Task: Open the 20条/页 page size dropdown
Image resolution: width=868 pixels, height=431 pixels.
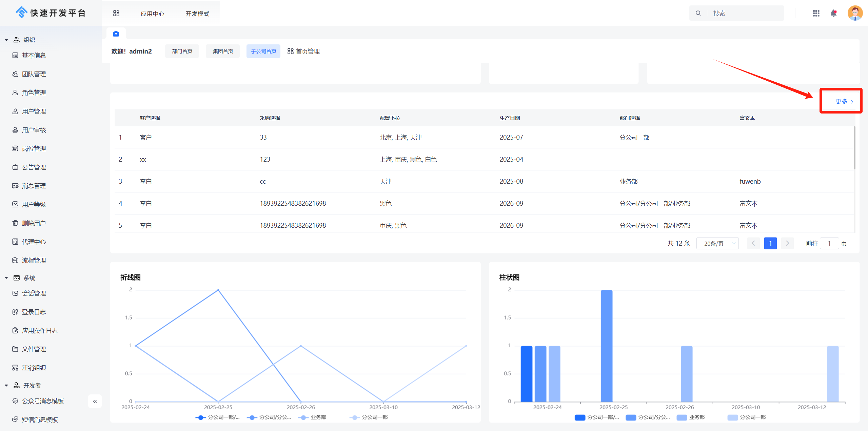Action: tap(717, 243)
